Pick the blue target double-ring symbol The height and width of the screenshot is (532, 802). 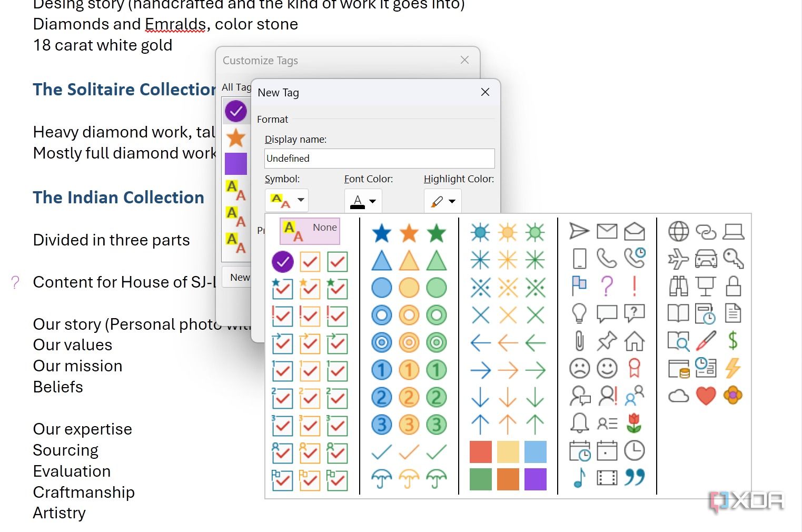coord(382,342)
